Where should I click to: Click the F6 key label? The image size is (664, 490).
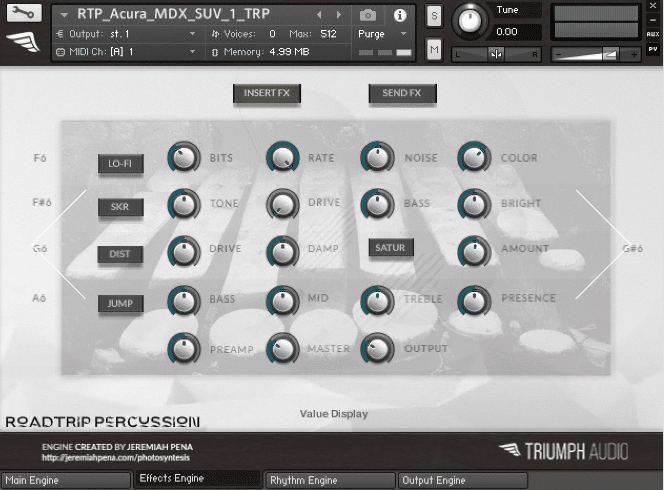[x=40, y=158]
